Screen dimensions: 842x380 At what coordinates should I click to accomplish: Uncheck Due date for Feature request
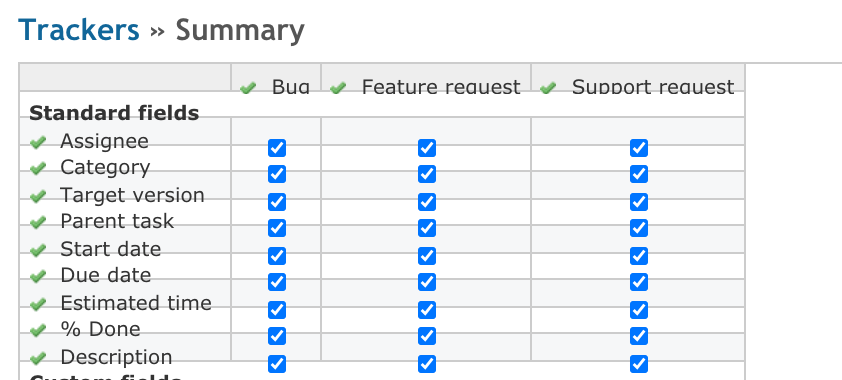pyautogui.click(x=426, y=282)
